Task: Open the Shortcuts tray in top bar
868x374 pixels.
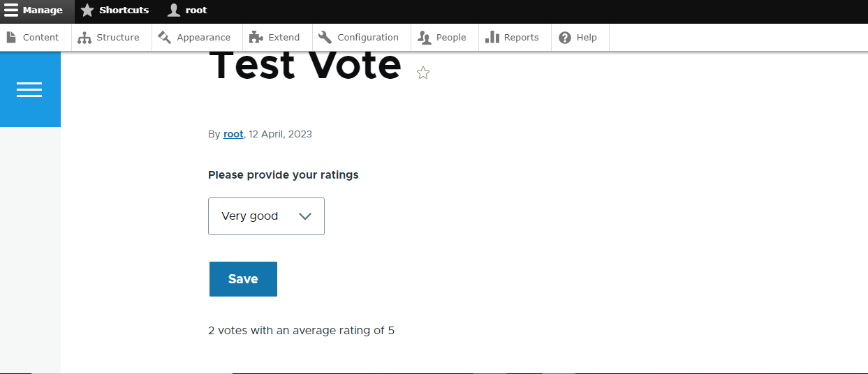Action: 115,10
